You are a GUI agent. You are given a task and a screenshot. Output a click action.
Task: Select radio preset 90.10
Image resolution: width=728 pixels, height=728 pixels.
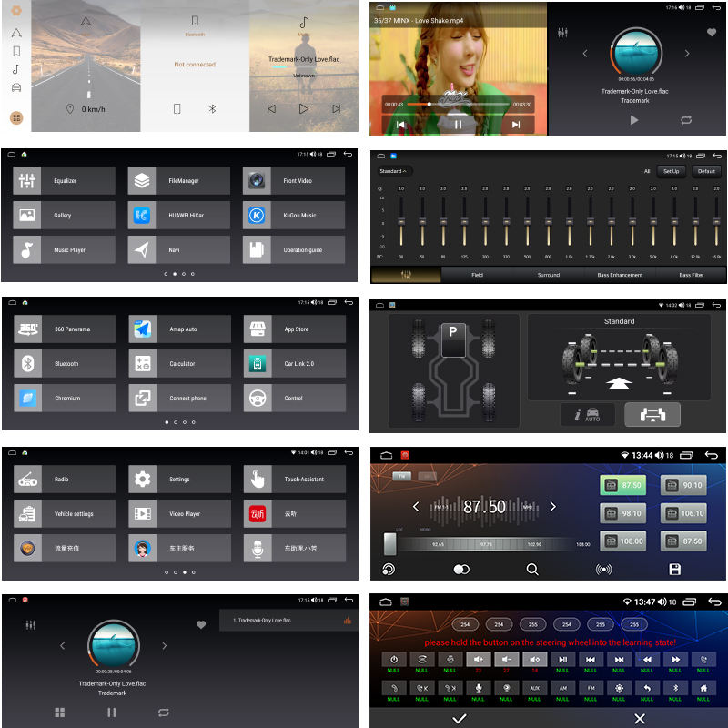[683, 485]
